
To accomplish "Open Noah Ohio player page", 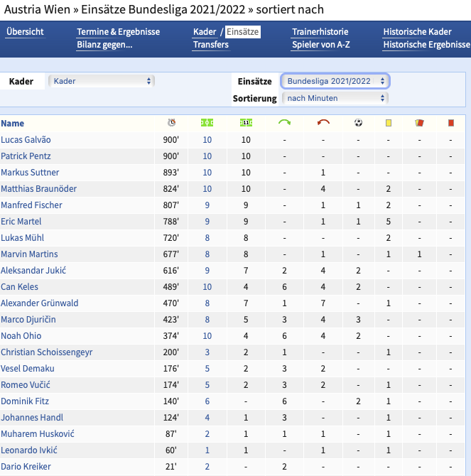I will click(21, 336).
